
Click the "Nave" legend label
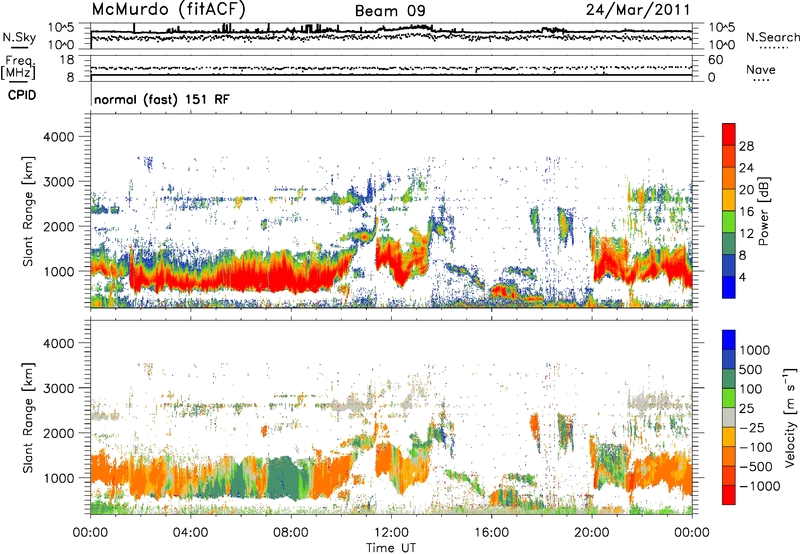[x=761, y=69]
